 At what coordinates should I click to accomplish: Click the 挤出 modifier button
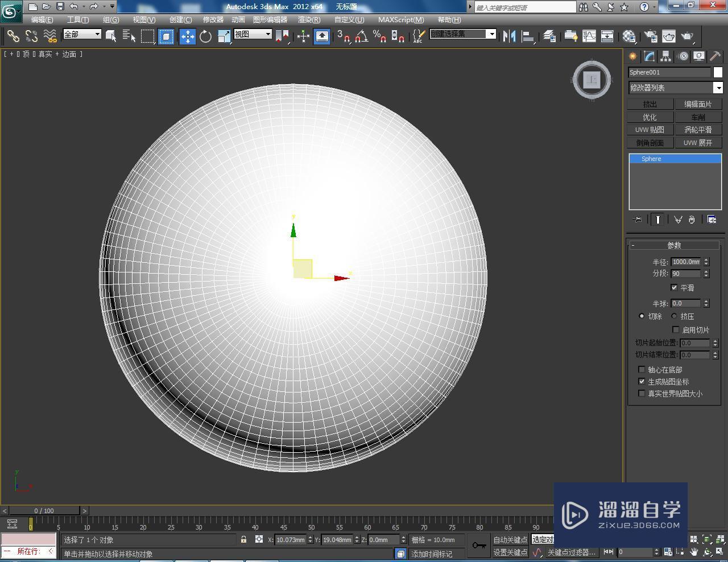(649, 104)
